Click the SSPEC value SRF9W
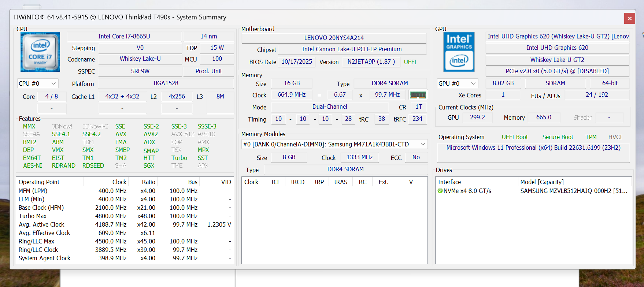This screenshot has height=287, width=644. coord(140,71)
